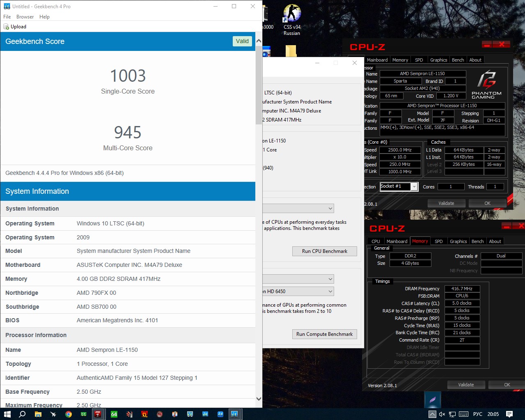Open the File menu in Geekbench

tap(7, 17)
